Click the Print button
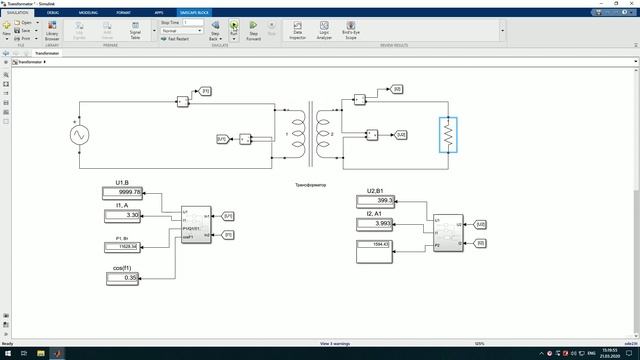The width and height of the screenshot is (640, 360). (22, 38)
